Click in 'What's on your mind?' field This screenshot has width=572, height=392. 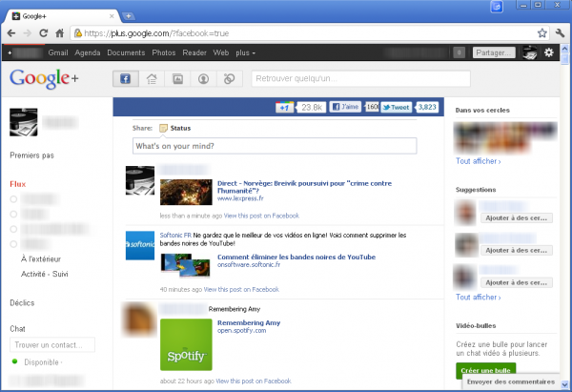click(x=275, y=146)
